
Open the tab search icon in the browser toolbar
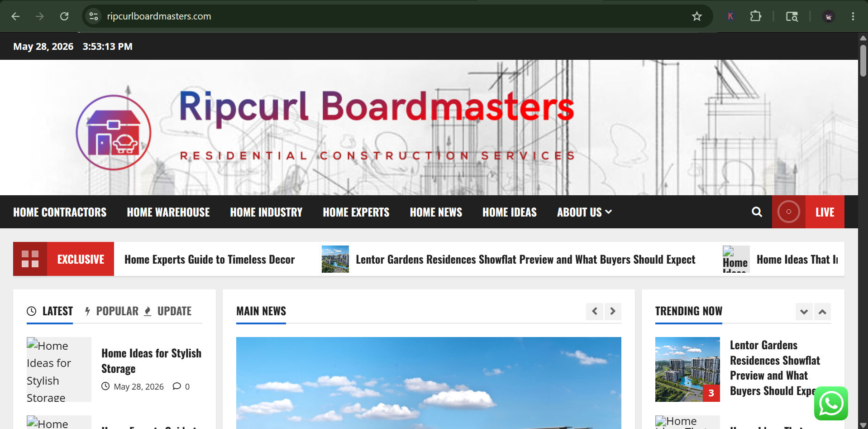[x=792, y=16]
